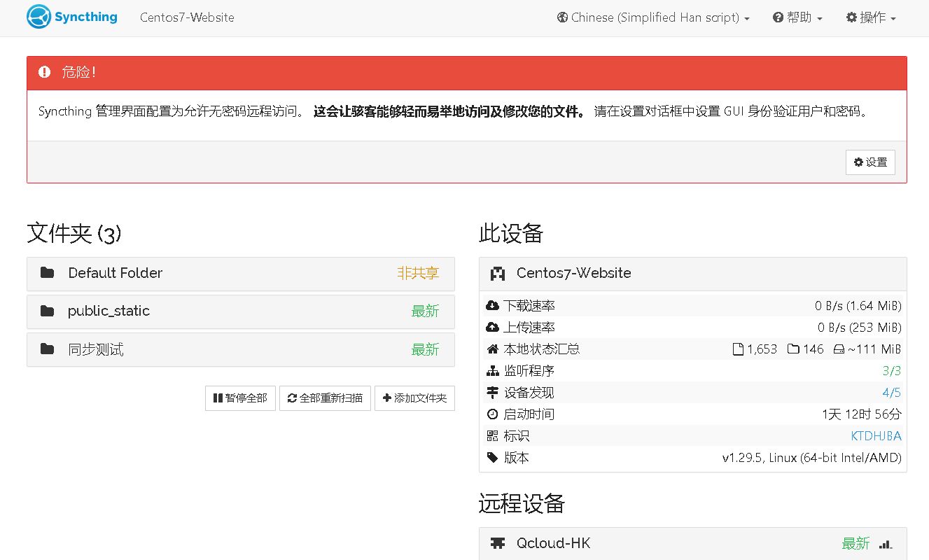Click the gear icon beside 操作

pos(851,17)
